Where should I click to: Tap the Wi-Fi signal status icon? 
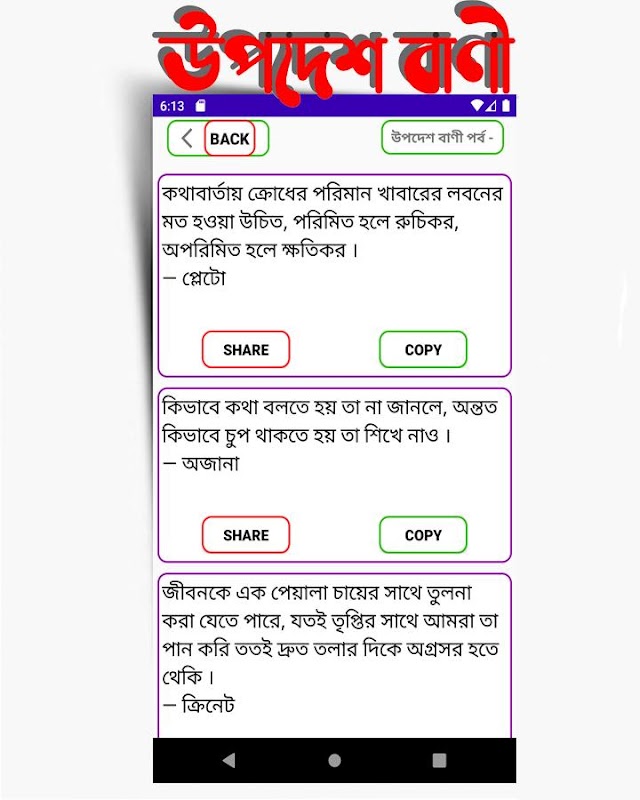[477, 106]
